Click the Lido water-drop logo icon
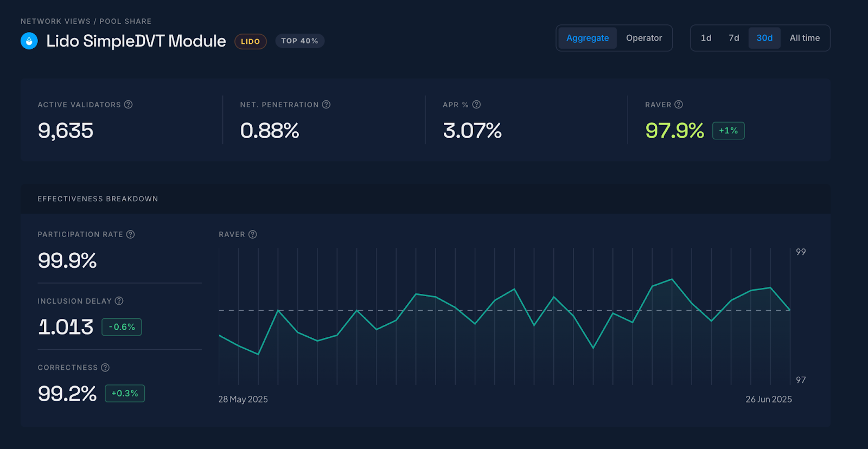 pos(29,41)
